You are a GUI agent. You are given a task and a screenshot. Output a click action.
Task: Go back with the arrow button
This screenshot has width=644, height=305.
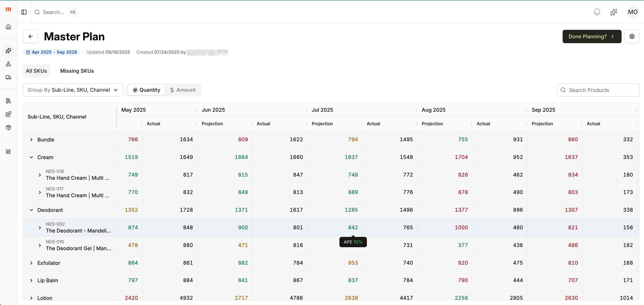point(30,36)
